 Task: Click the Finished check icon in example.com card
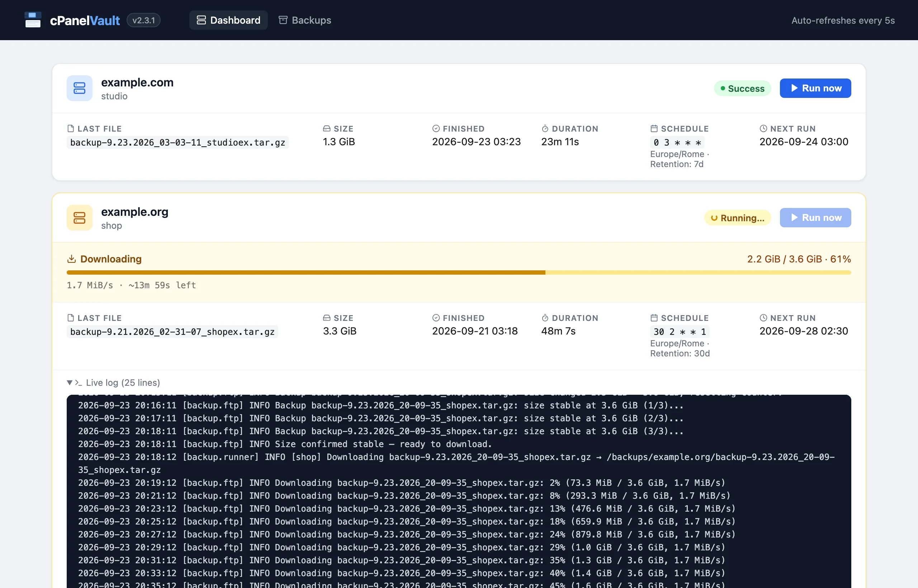pyautogui.click(x=436, y=129)
